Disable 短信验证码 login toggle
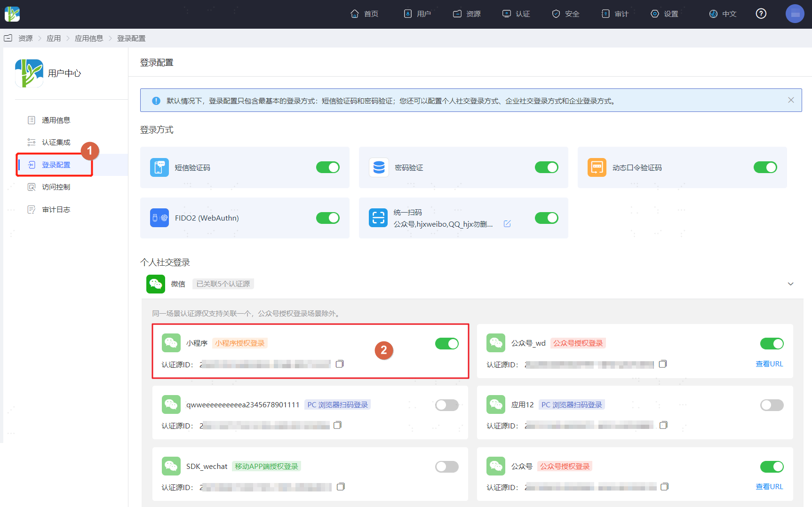Viewport: 812px width, 507px height. [x=328, y=167]
